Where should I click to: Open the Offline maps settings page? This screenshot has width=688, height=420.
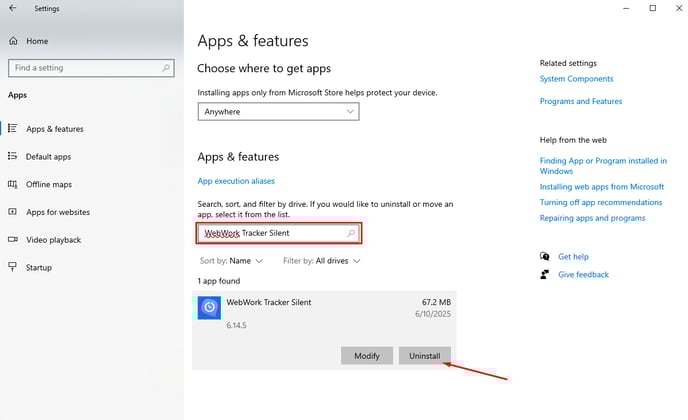[x=49, y=184]
